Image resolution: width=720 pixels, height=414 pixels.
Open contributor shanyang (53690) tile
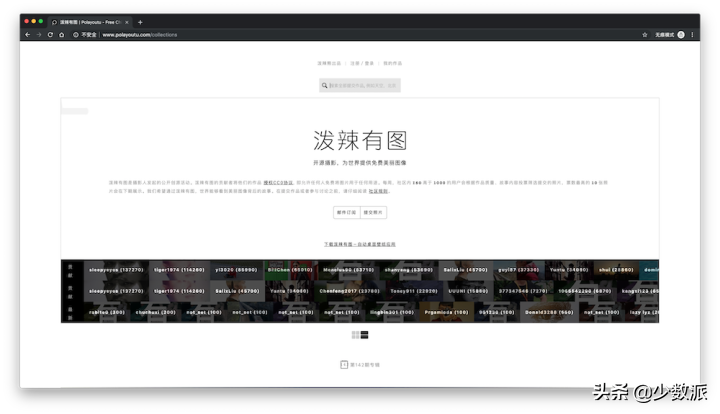point(409,270)
